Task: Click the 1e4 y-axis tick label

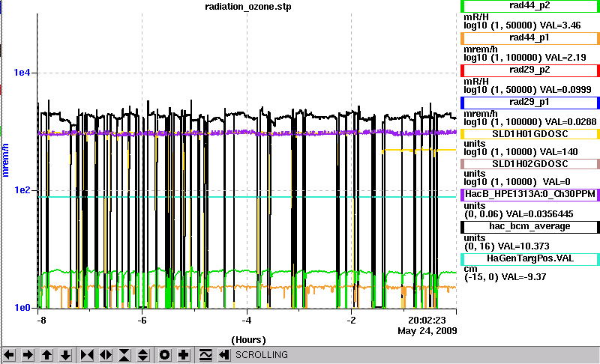Action: [22, 73]
